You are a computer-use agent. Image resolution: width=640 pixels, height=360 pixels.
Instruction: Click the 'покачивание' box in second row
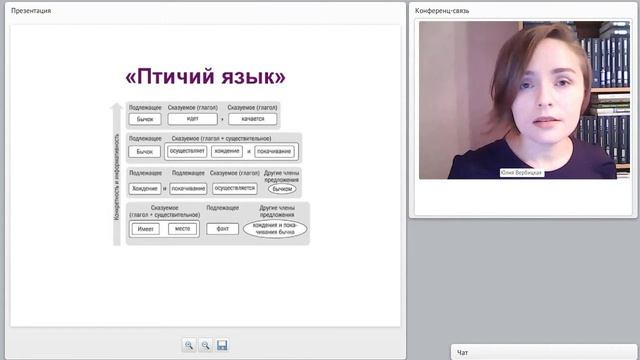click(274, 151)
